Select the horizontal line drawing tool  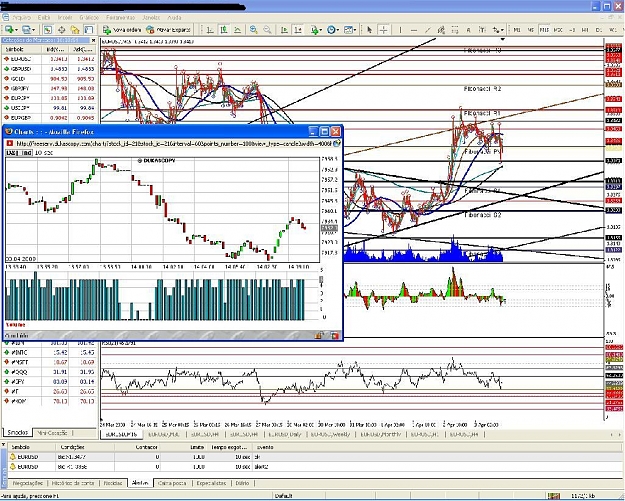(x=414, y=30)
